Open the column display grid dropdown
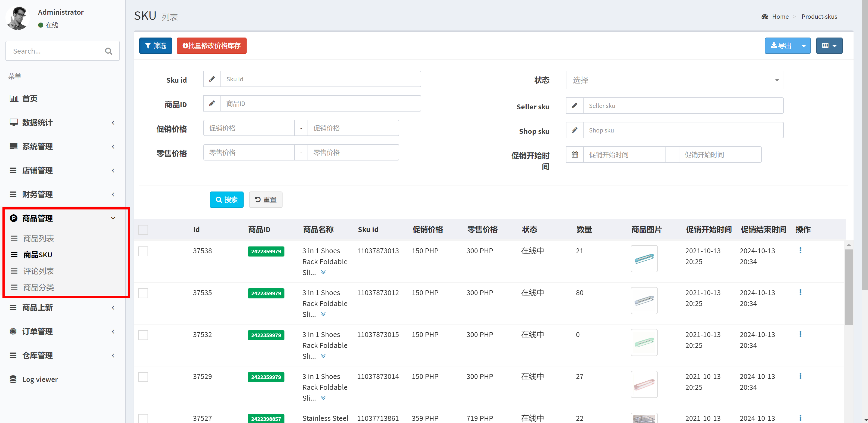Screen dimensions: 868x423 click(x=829, y=46)
